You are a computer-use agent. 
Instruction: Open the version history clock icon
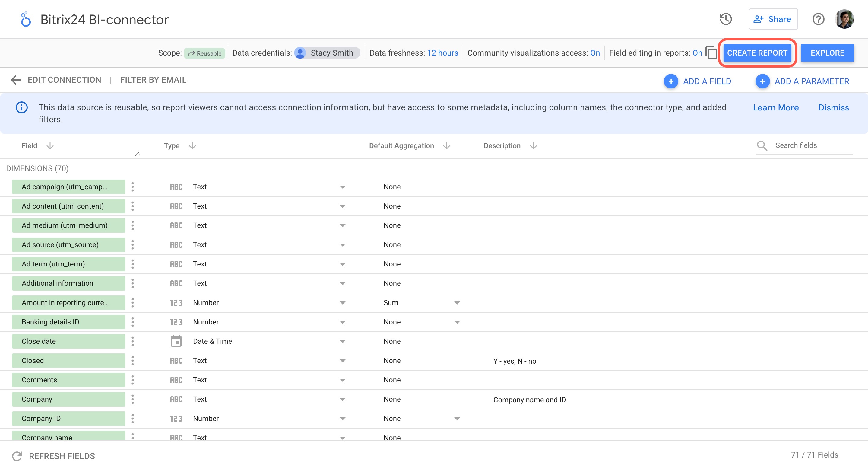click(x=725, y=19)
